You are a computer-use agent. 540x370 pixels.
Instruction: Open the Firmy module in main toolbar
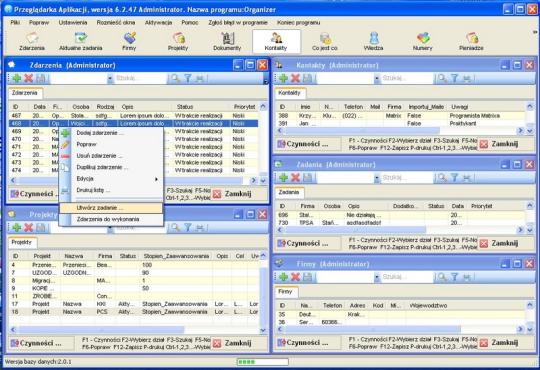pyautogui.click(x=129, y=42)
